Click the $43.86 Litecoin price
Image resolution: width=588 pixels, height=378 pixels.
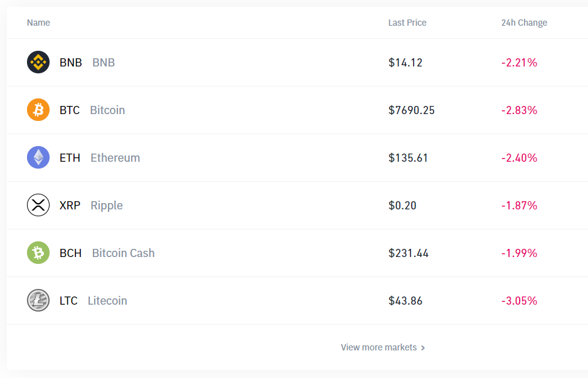(405, 301)
